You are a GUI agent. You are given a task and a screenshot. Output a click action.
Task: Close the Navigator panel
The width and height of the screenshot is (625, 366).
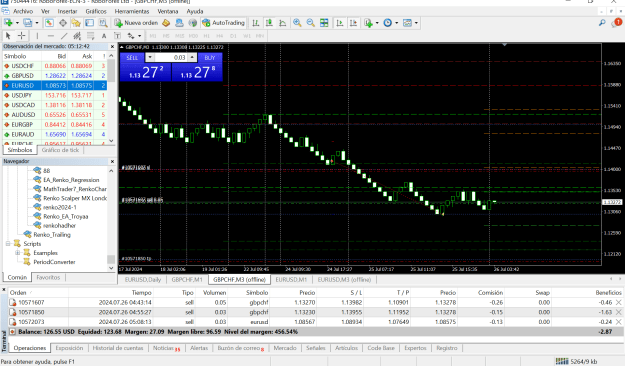pos(112,161)
